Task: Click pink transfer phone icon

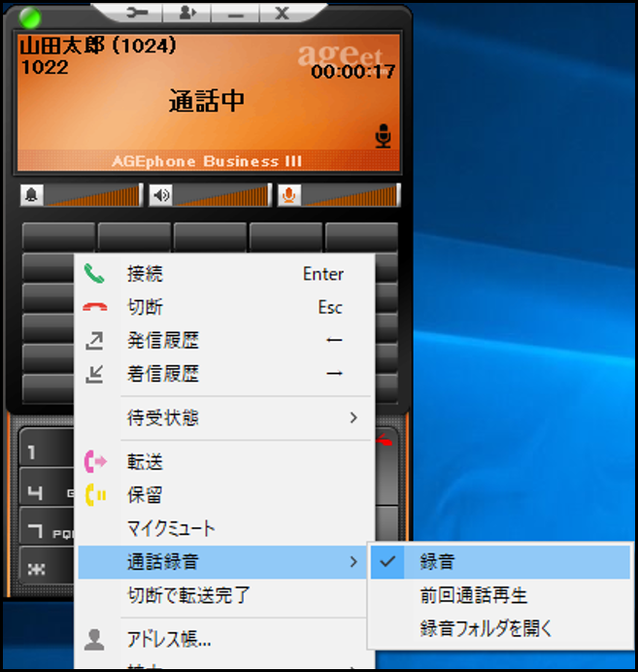Action: point(95,461)
